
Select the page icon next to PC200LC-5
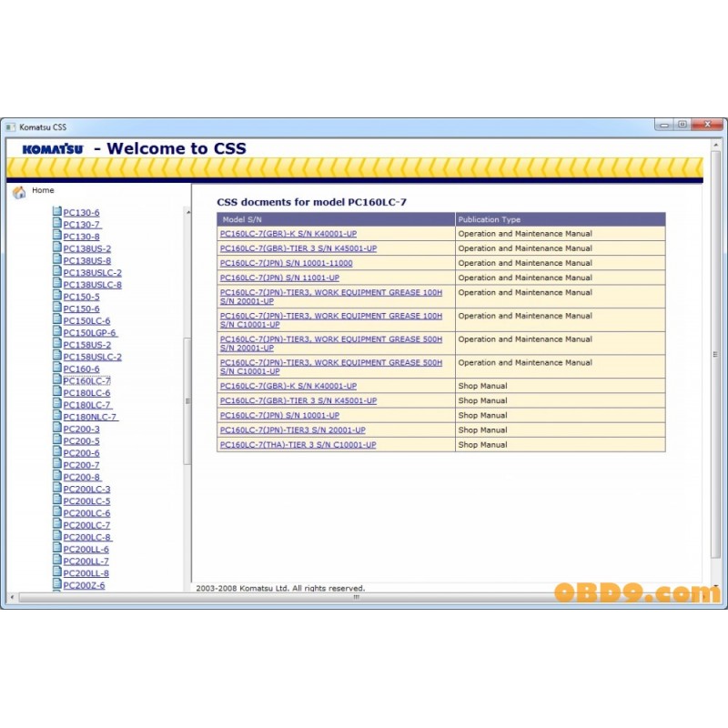[57, 500]
